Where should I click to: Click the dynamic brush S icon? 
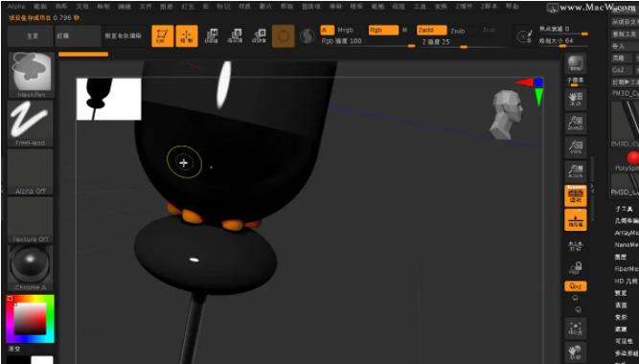coord(525,36)
